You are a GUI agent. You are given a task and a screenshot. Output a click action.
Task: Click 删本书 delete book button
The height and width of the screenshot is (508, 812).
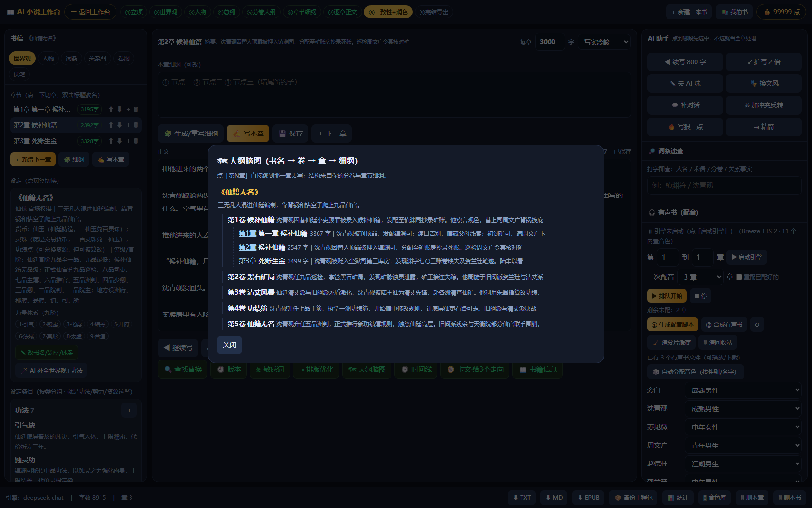pos(790,497)
